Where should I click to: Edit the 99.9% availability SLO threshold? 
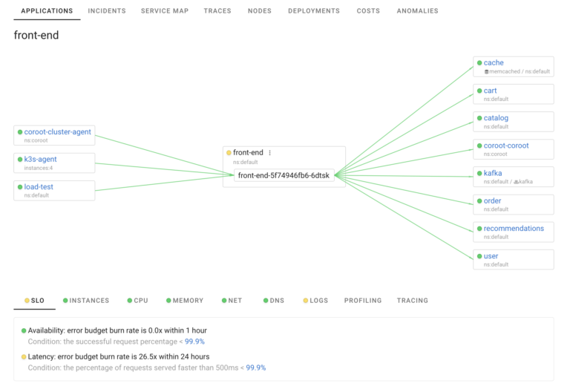(x=195, y=342)
